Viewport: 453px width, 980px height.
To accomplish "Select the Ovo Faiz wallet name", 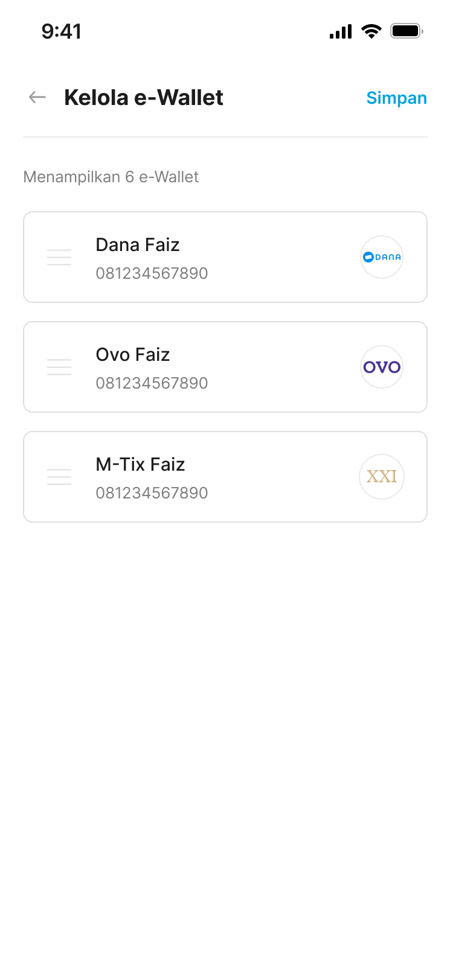I will click(133, 355).
